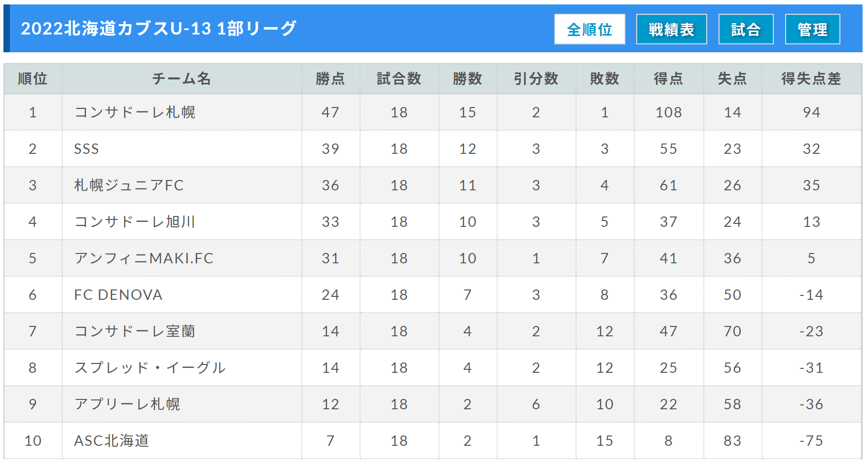Screen dimensions: 868x466
Task: Select the チーム名 column header
Action: [181, 78]
